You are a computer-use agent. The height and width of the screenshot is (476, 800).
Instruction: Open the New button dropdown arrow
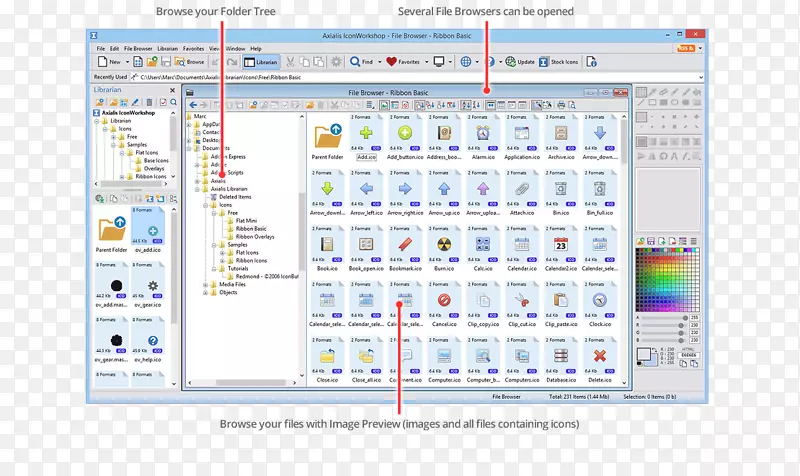click(127, 62)
